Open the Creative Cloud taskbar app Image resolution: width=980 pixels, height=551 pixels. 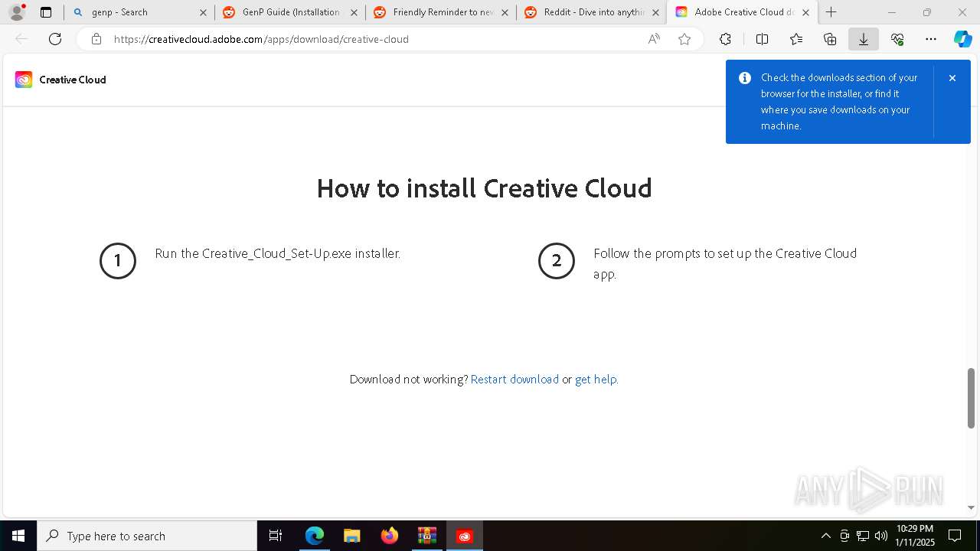tap(465, 536)
